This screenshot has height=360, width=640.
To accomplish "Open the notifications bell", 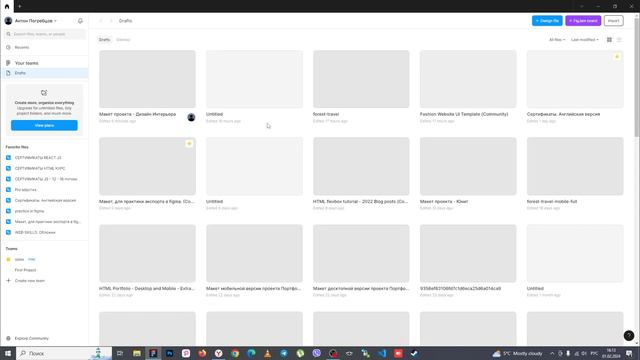I will (80, 21).
